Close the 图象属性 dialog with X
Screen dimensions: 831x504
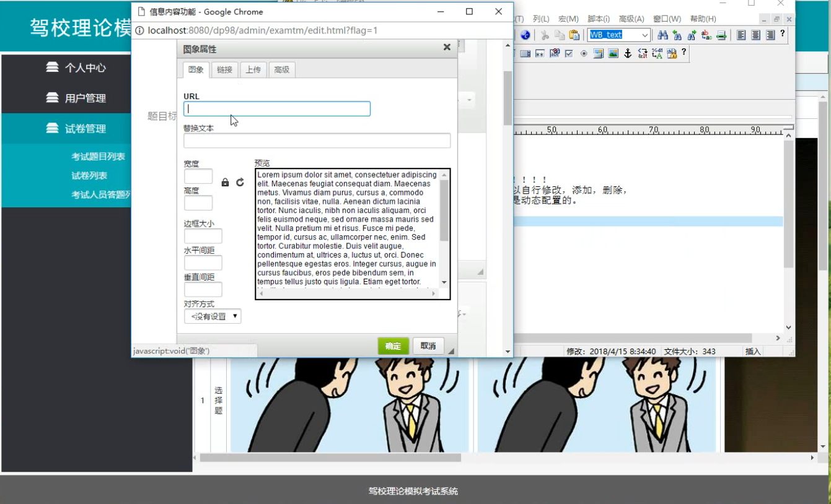pyautogui.click(x=447, y=48)
